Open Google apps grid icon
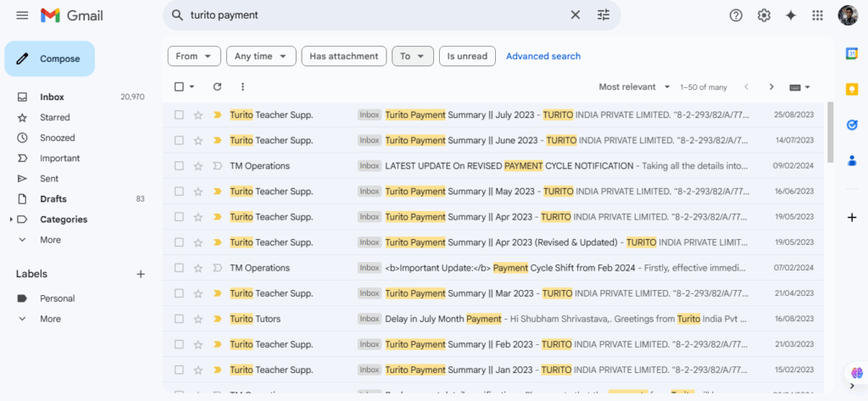The width and height of the screenshot is (868, 401). 818,15
